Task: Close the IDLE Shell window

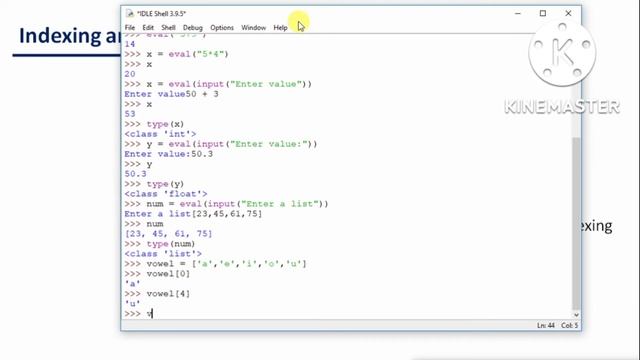Action: click(568, 13)
